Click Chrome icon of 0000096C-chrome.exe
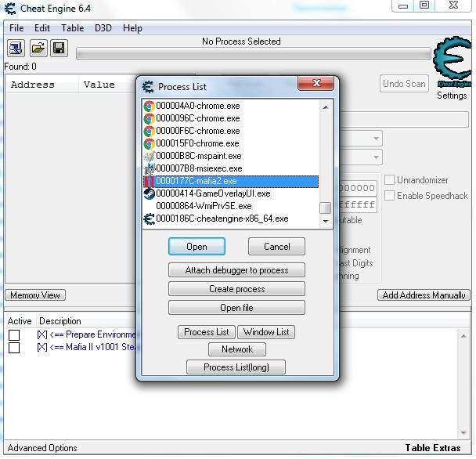This screenshot has height=459, width=476. [x=149, y=118]
